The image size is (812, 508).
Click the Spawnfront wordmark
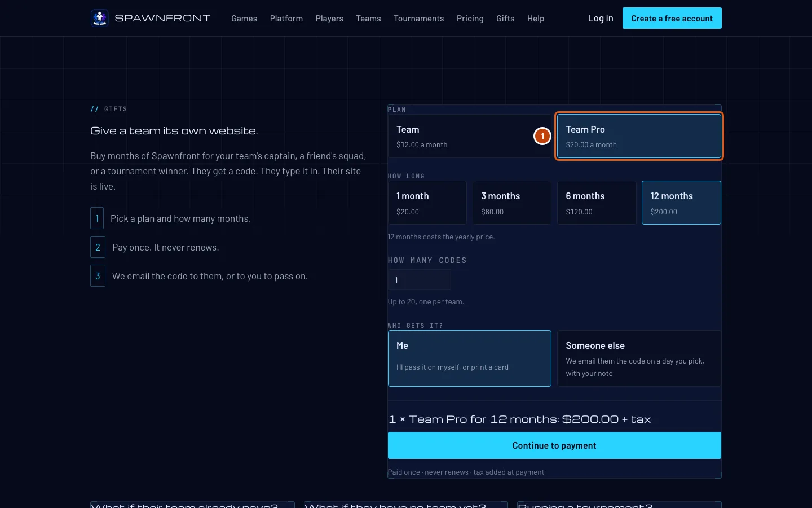tap(162, 18)
